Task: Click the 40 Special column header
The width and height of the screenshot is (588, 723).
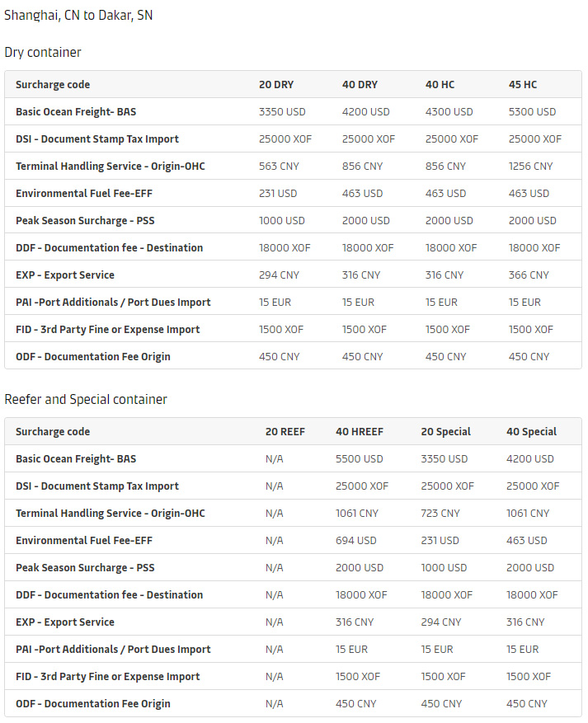Action: (x=531, y=432)
